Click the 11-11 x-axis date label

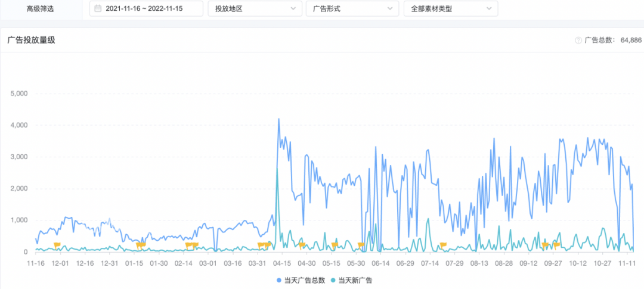pos(627,263)
